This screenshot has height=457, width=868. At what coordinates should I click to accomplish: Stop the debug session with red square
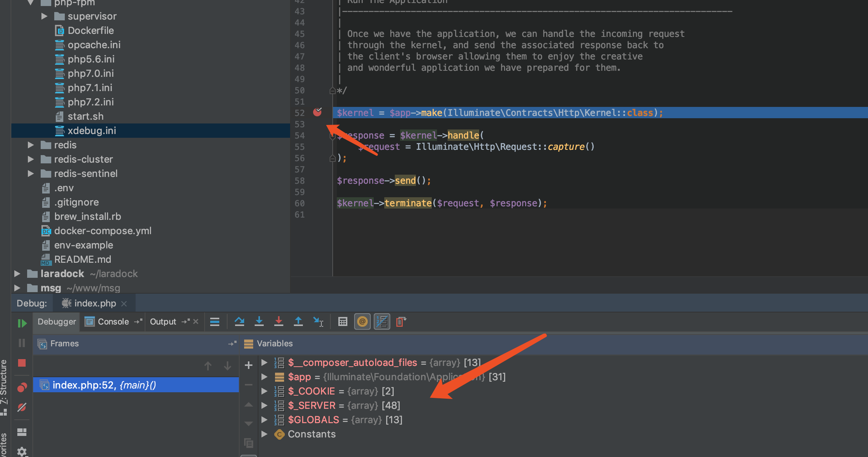22,363
